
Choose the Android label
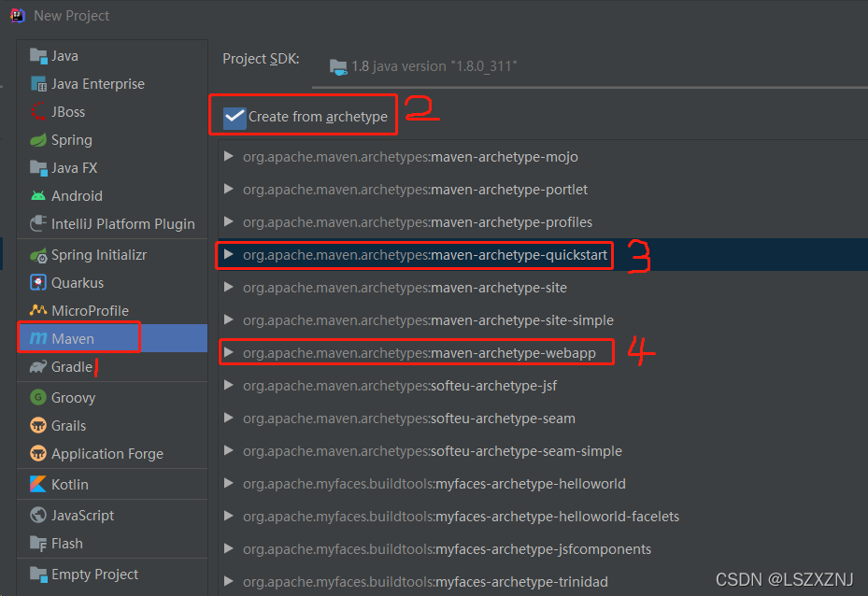(x=77, y=196)
